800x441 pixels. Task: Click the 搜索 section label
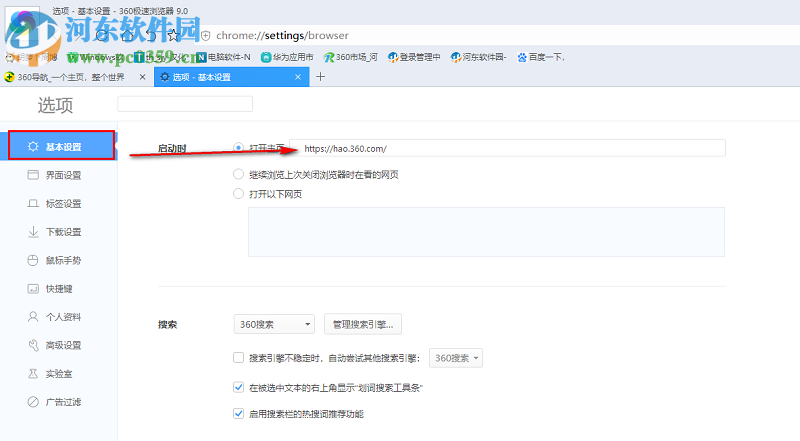[x=167, y=325]
